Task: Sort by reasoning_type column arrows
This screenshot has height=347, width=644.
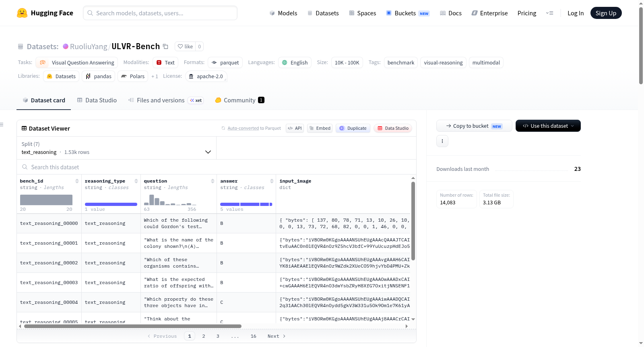Action: 136,181
